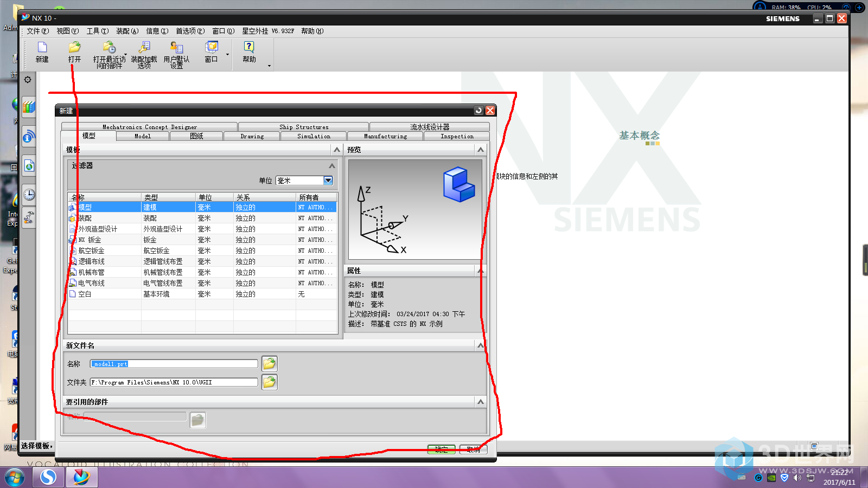Collapse the 要引用的部件 section
The height and width of the screenshot is (488, 868).
click(x=480, y=402)
